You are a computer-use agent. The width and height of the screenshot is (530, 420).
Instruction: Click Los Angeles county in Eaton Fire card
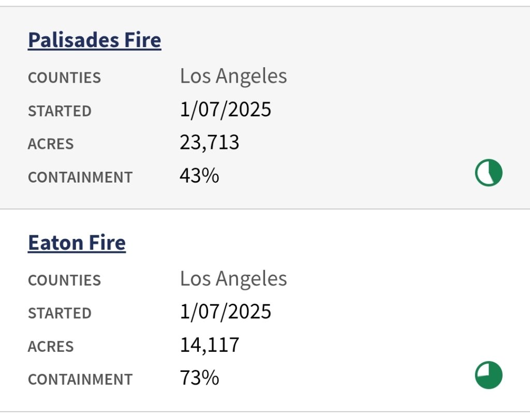233,279
